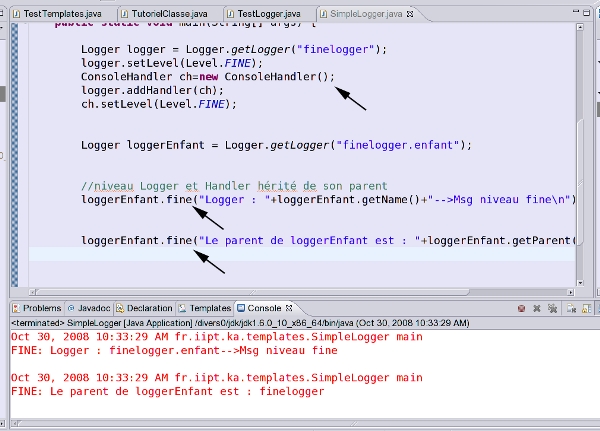Click the Console tab icon
The width and height of the screenshot is (600, 431).
tap(241, 309)
